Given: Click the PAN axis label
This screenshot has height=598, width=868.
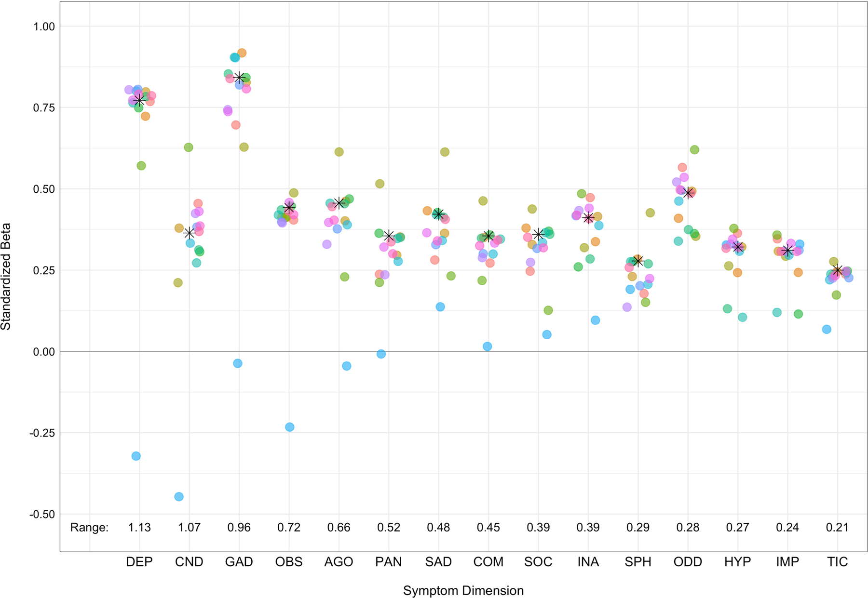Looking at the screenshot, I should click(389, 562).
